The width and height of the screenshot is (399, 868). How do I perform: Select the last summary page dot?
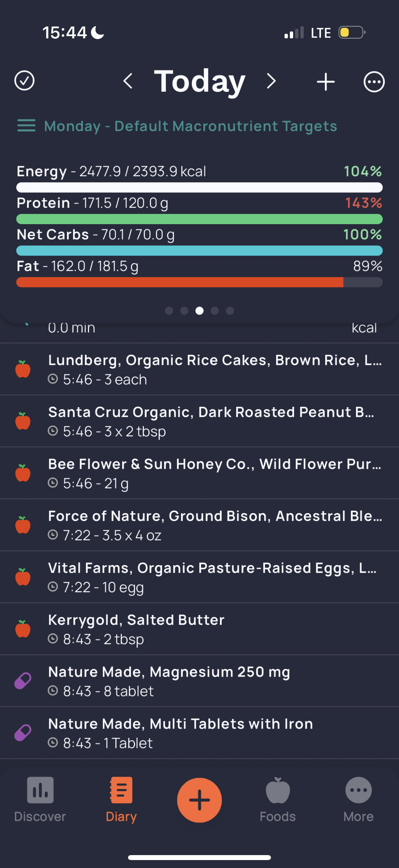230,311
